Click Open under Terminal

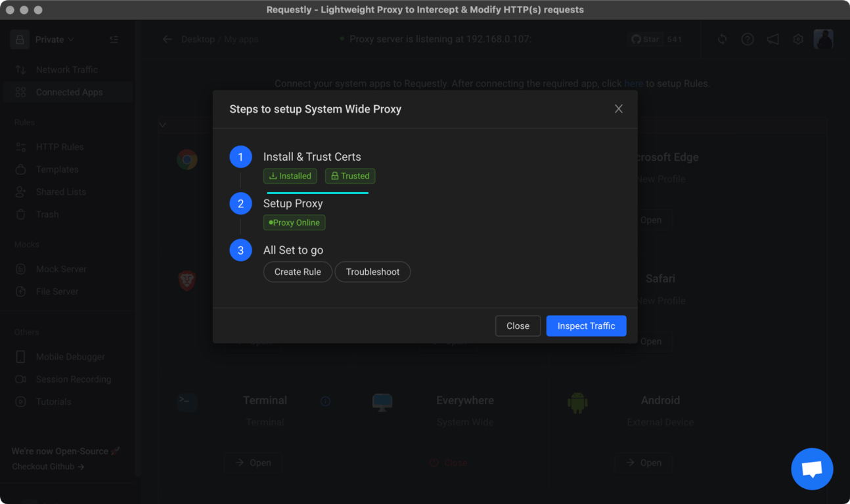tap(253, 463)
